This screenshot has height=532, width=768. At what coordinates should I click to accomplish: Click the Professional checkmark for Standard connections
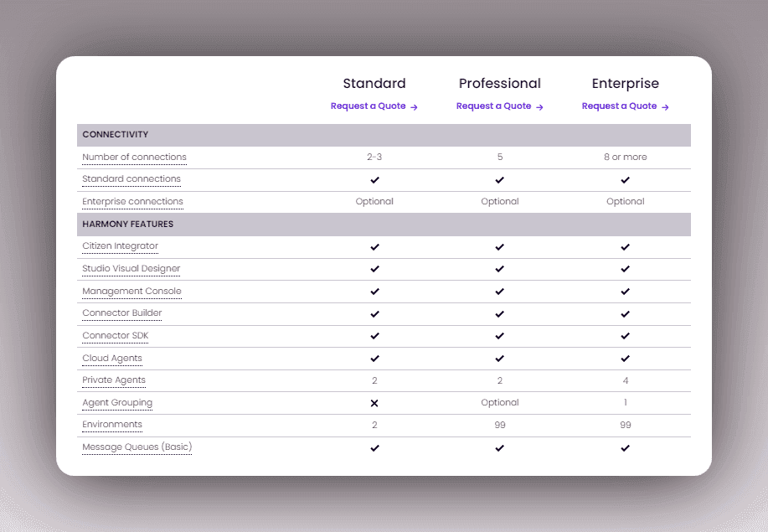point(499,180)
